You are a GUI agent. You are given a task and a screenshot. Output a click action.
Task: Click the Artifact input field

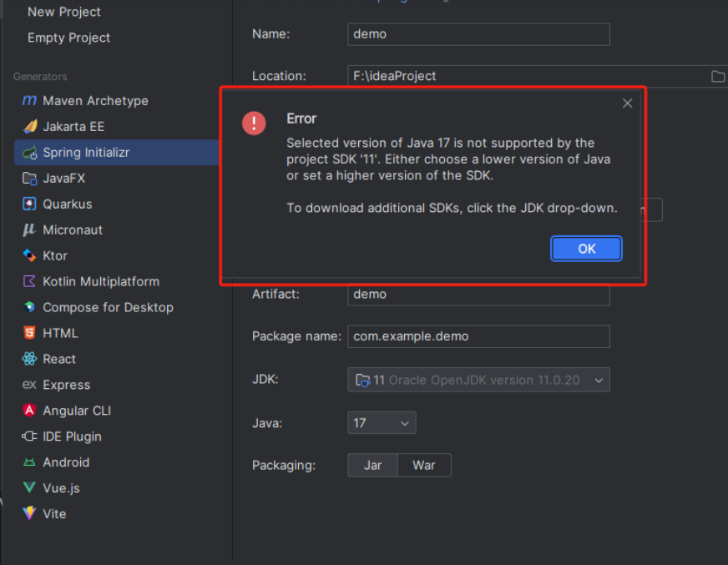tap(478, 295)
